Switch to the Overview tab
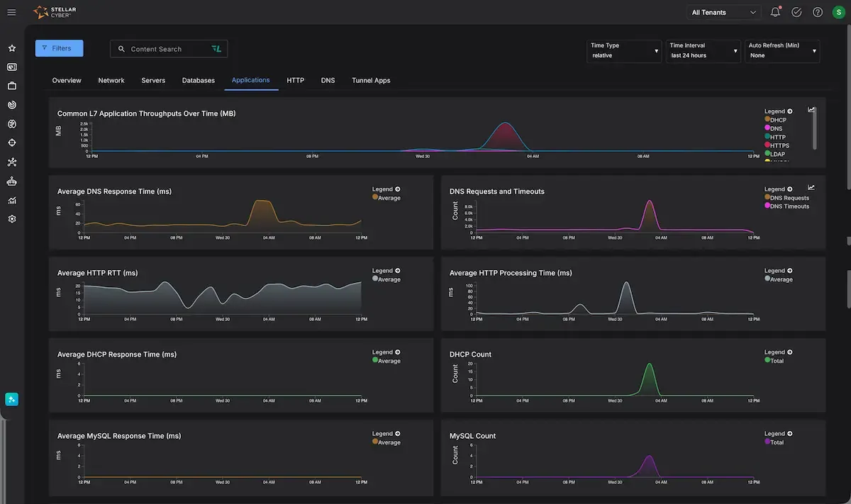The image size is (851, 504). [67, 81]
